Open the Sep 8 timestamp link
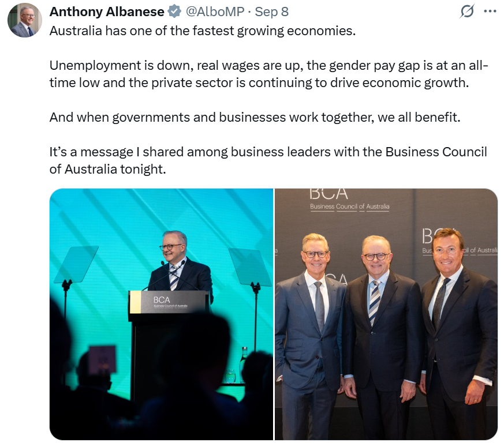504x443 pixels. tap(271, 12)
